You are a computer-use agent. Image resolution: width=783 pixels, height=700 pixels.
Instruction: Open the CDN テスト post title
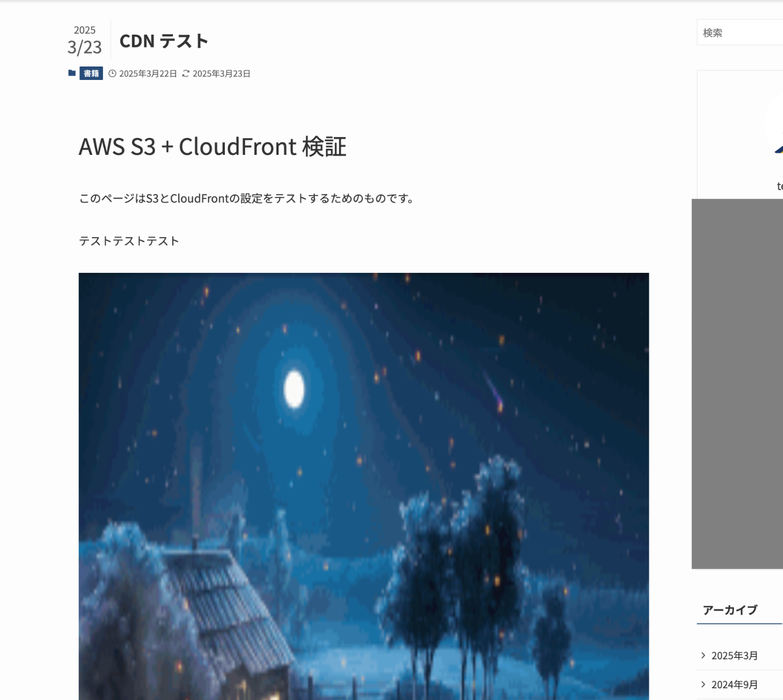(164, 41)
